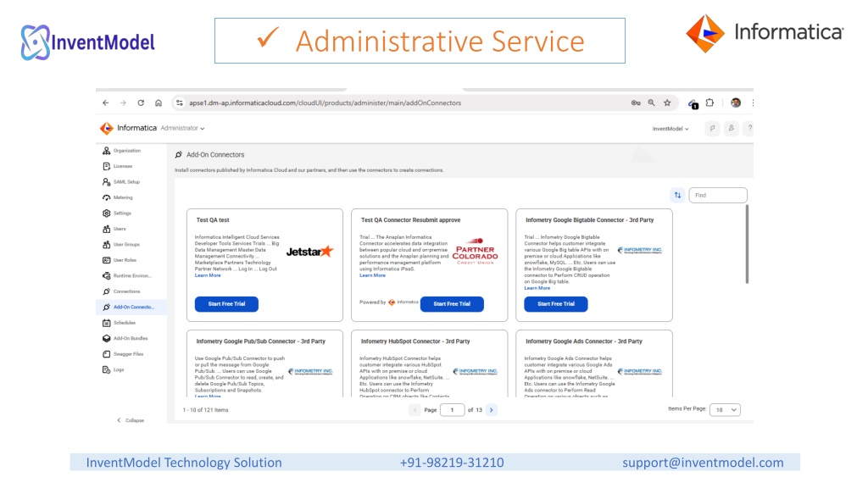Open the browser three-dot menu
Viewport: 868px width, 488px height.
[x=753, y=103]
